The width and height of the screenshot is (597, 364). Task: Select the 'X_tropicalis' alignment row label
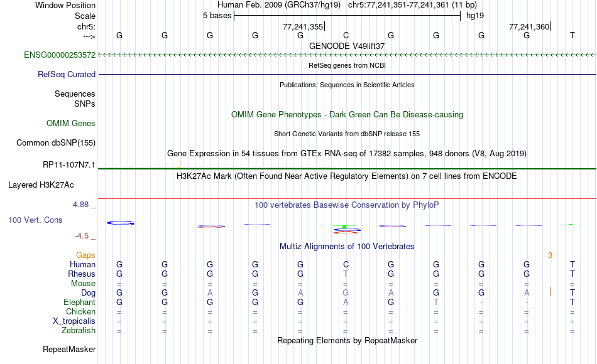(74, 321)
